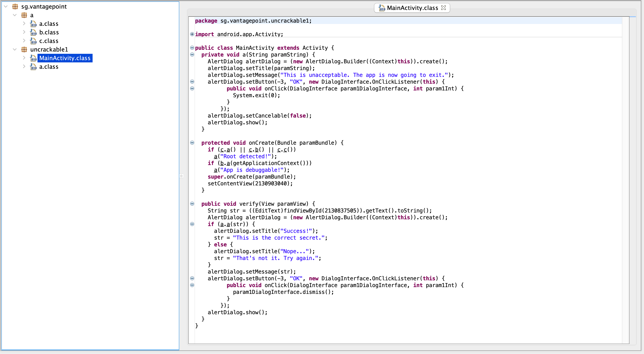Expand a.class under uncrackable1
Screen dimensions: 644x354
pos(24,66)
